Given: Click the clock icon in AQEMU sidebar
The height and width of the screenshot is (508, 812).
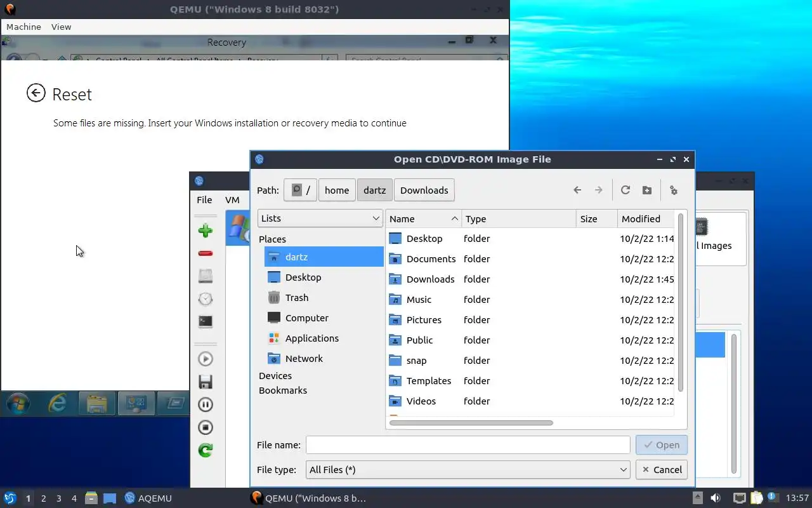Looking at the screenshot, I should (x=205, y=299).
